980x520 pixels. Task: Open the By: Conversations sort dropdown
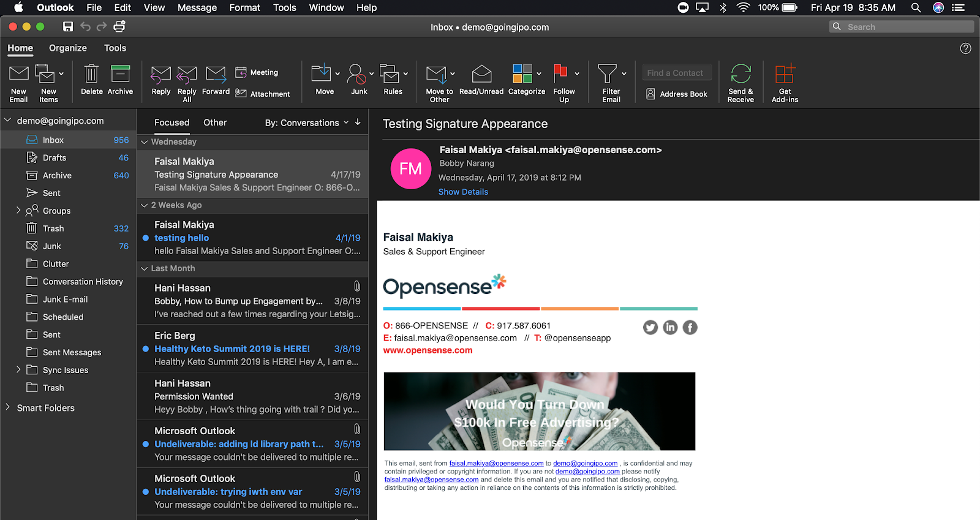(x=306, y=122)
